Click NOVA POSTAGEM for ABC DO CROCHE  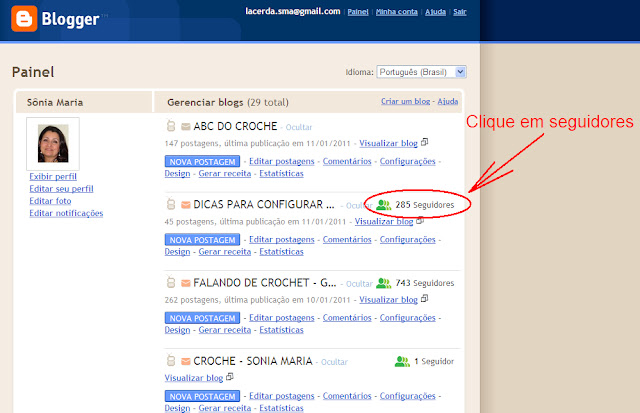[x=202, y=162]
